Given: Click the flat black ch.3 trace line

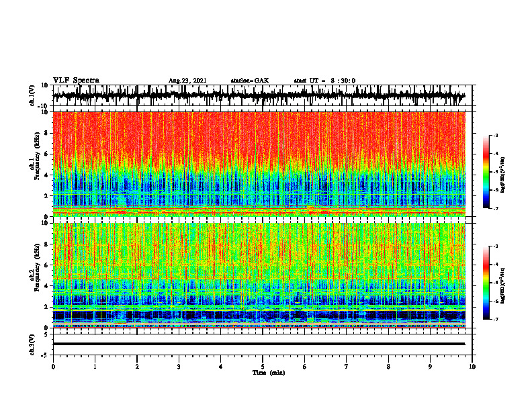Looking at the screenshot, I should 259,344.
